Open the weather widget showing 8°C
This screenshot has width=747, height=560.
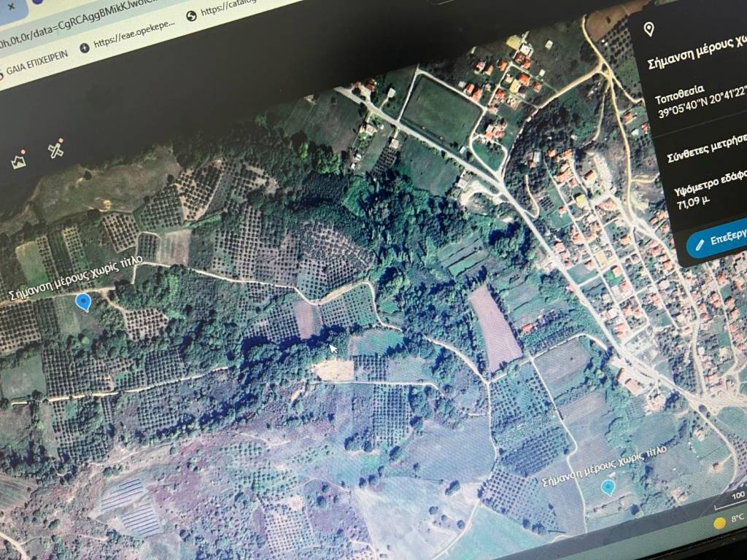click(x=729, y=521)
